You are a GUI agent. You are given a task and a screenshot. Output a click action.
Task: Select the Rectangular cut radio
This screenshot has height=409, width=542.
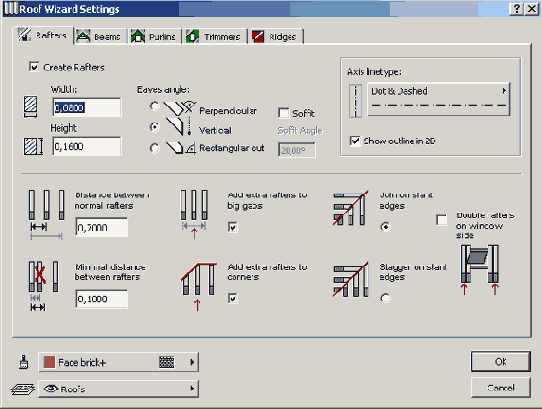[155, 148]
